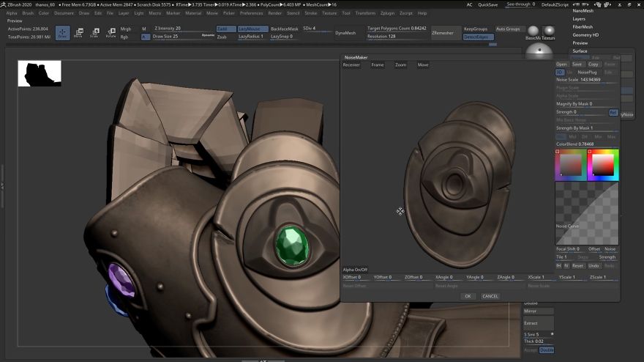The width and height of the screenshot is (644, 362).
Task: Toggle DetectEdges option
Action: 478,37
